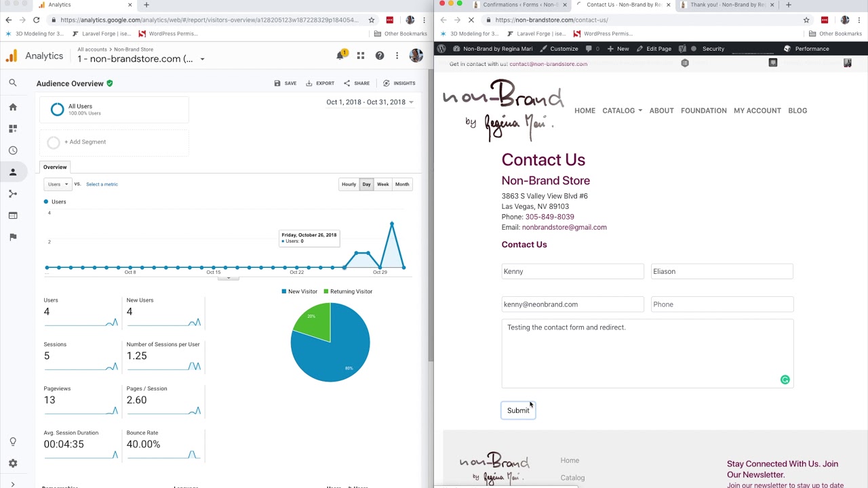Viewport: 868px width, 488px height.
Task: Click Customize in WordPress admin bar
Action: (x=559, y=49)
